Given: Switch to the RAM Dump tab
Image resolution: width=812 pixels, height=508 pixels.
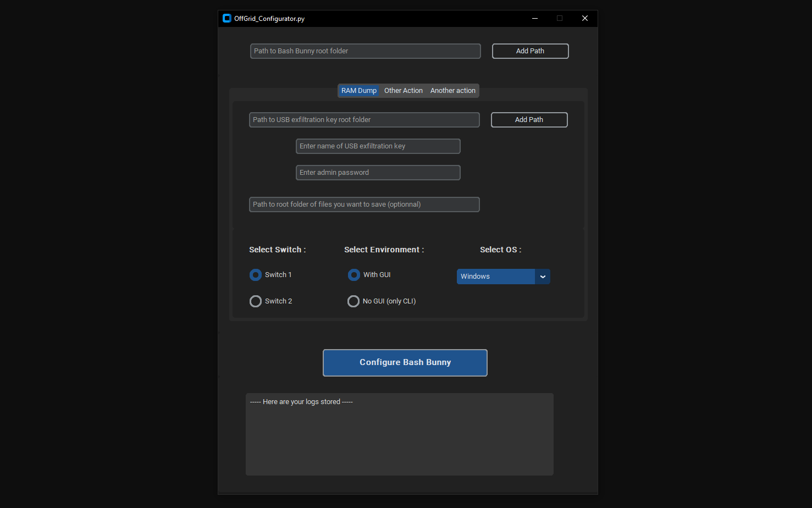Looking at the screenshot, I should pyautogui.click(x=359, y=91).
